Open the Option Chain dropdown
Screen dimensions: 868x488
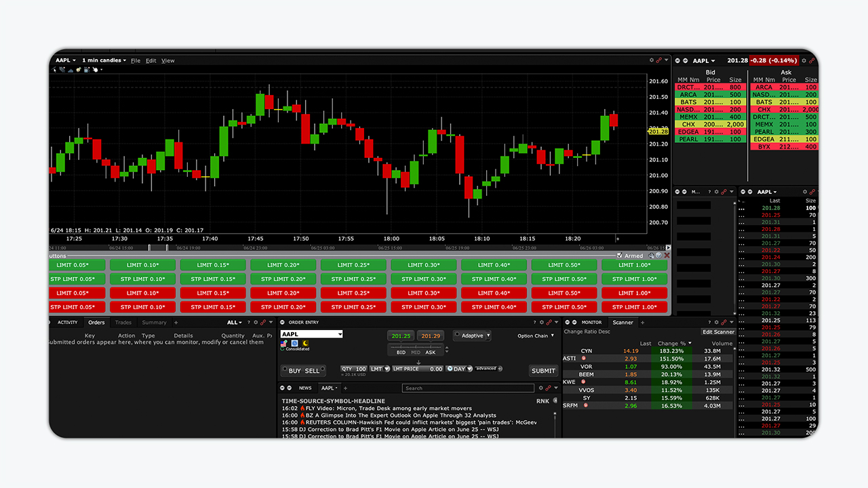click(x=536, y=335)
